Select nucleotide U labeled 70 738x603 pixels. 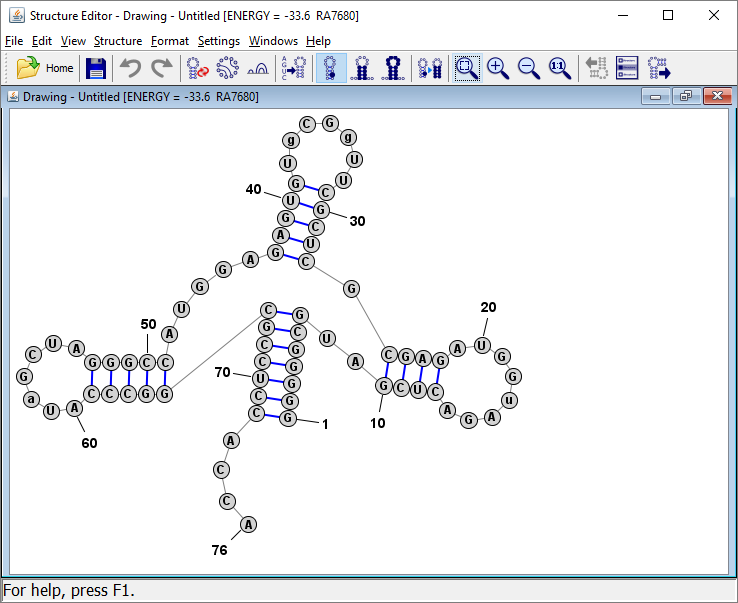click(260, 378)
